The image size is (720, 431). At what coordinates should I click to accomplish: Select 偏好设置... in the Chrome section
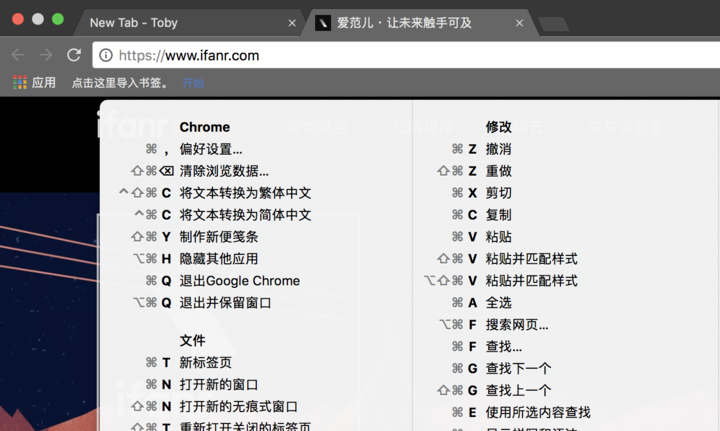(211, 149)
